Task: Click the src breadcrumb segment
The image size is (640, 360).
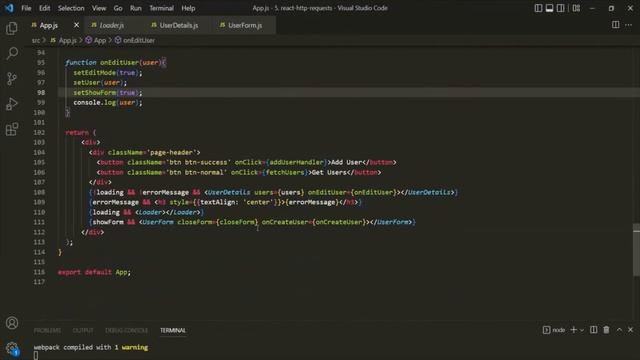Action: [x=36, y=40]
